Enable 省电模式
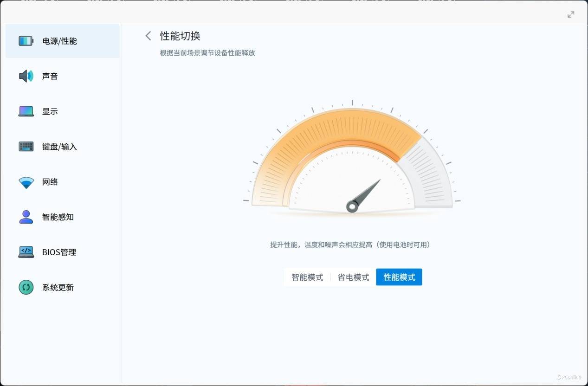The image size is (588, 386). pyautogui.click(x=353, y=277)
